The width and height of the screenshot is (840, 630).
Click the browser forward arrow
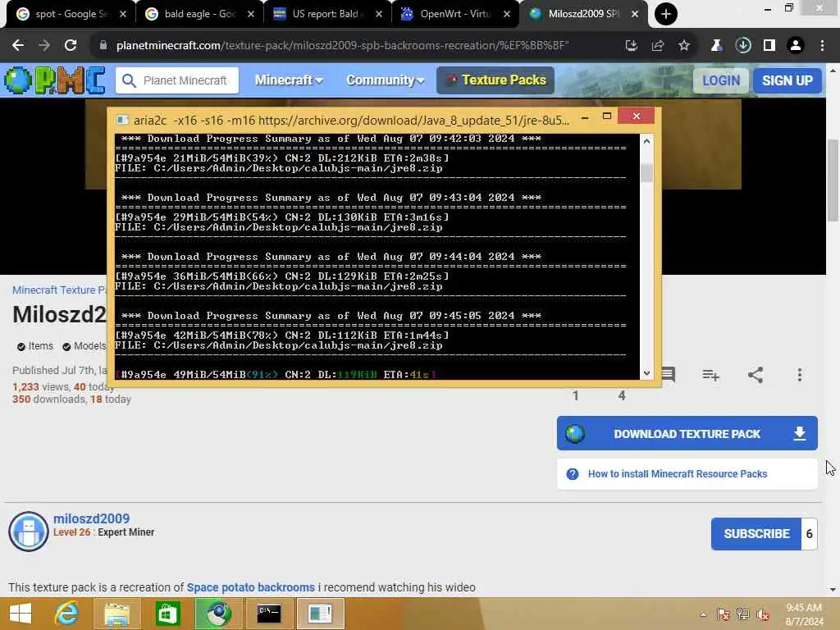[x=44, y=46]
